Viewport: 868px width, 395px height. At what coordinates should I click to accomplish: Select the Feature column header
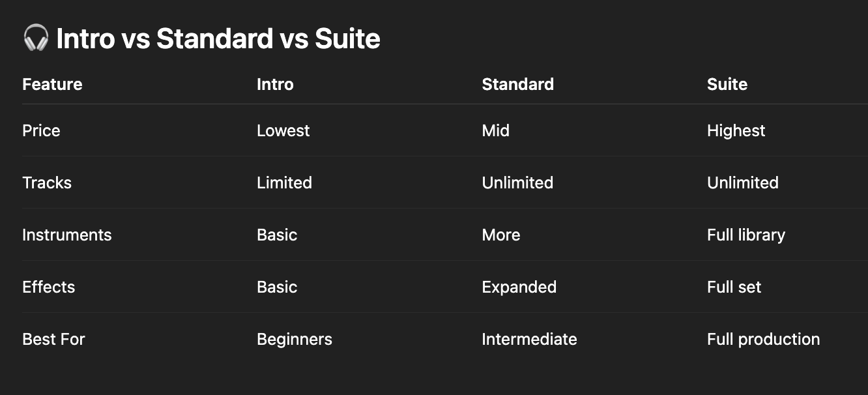52,84
